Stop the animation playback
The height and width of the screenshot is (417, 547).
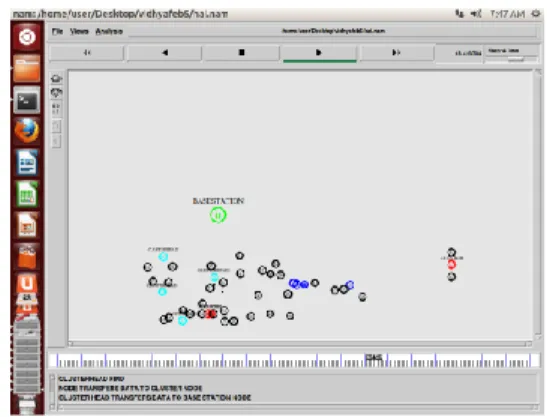241,53
